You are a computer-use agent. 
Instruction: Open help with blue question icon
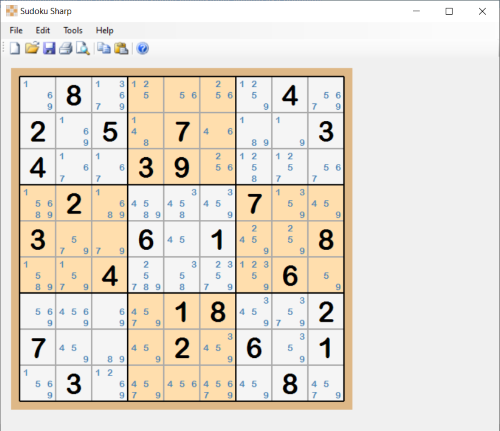pos(142,49)
